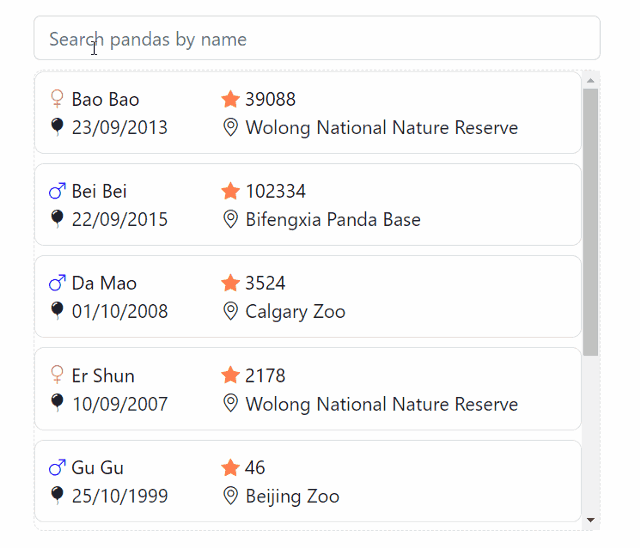Click Wolong National Nature Reserve under Er Shun

pos(381,404)
